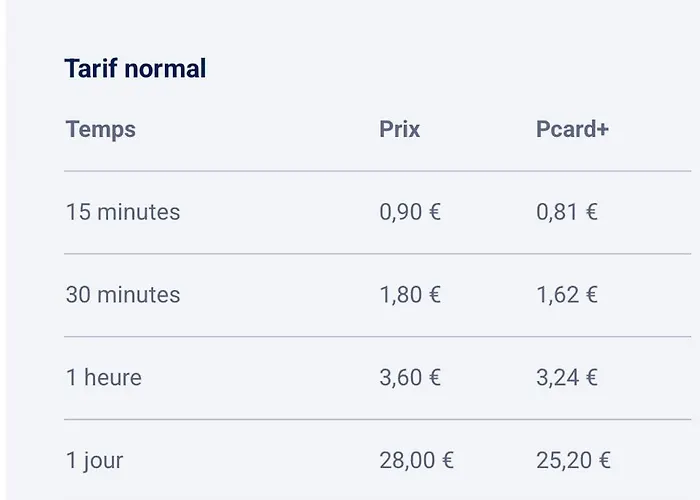
Task: Select the 1,62 € Pcard+ price
Action: [567, 295]
